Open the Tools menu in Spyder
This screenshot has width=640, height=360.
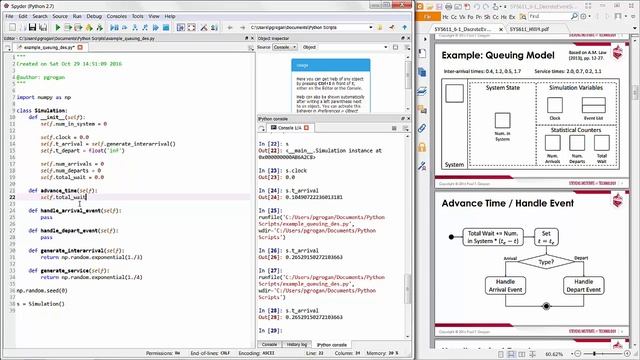tap(138, 16)
